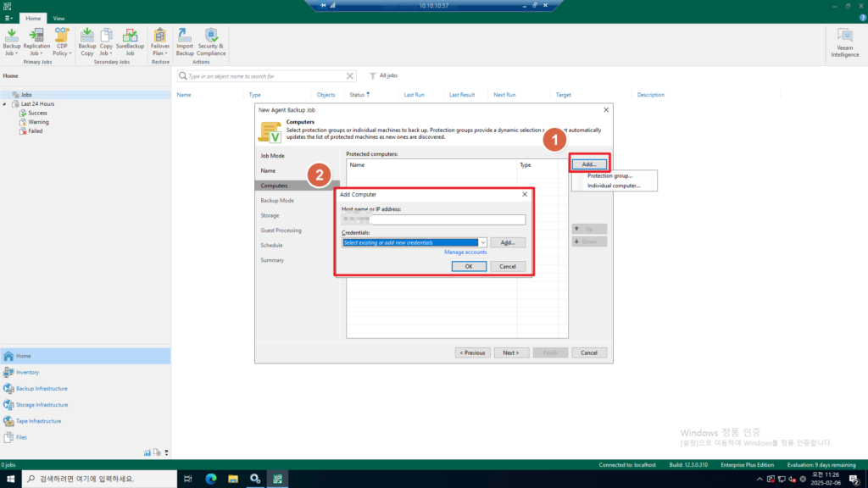Select the Jobs tree node
This screenshot has width=868, height=488.
click(26, 95)
